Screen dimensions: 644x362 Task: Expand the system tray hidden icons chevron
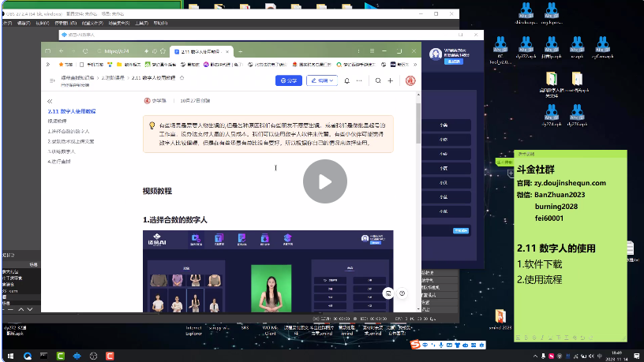click(535, 356)
